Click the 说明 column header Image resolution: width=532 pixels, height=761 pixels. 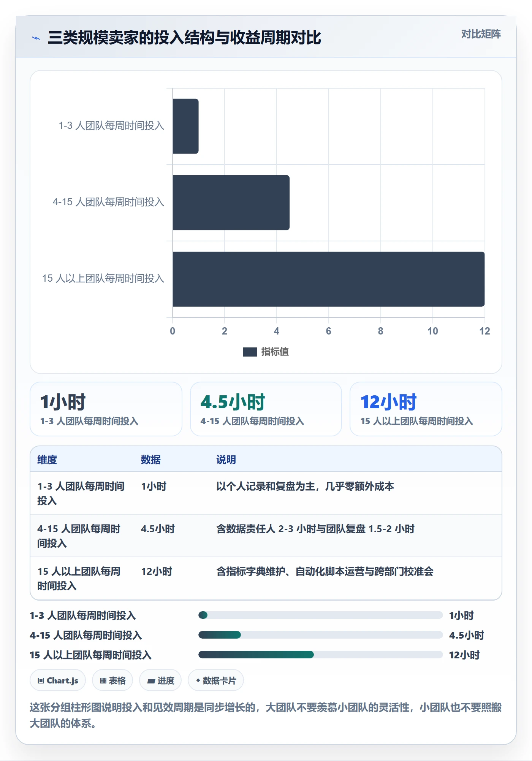pos(226,460)
